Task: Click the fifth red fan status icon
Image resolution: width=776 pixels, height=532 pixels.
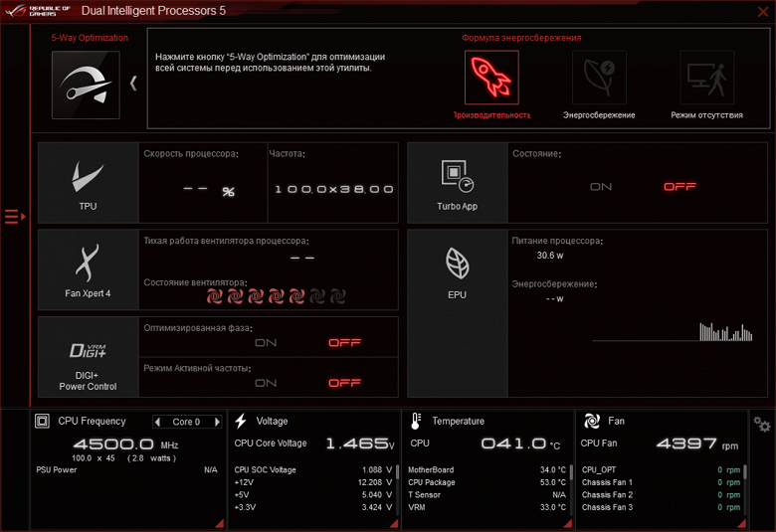Action: 296,296
